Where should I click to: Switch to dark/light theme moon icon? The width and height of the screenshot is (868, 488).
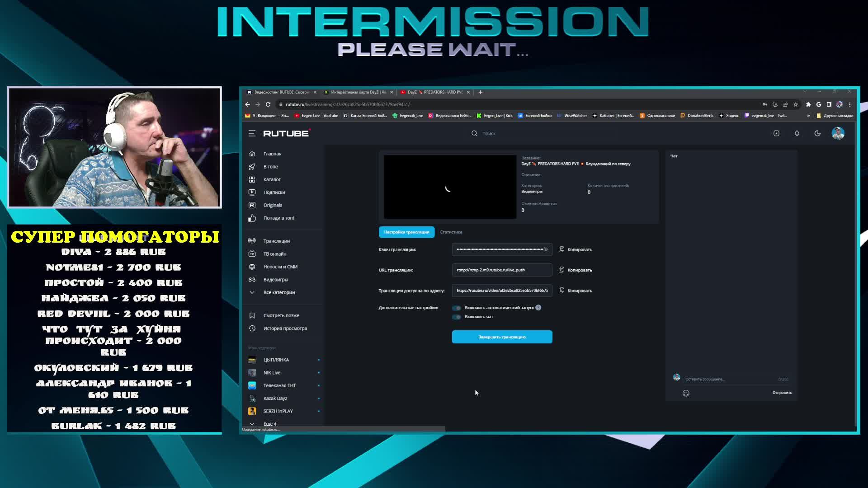click(817, 133)
